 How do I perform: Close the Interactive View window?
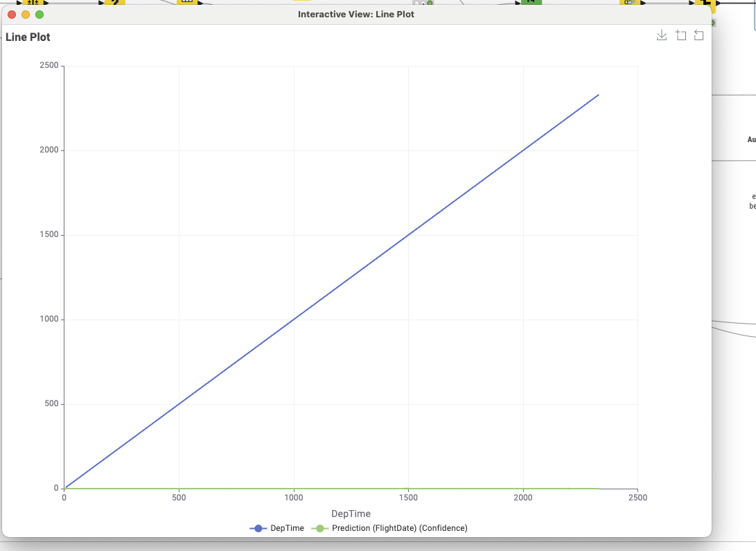pos(12,14)
